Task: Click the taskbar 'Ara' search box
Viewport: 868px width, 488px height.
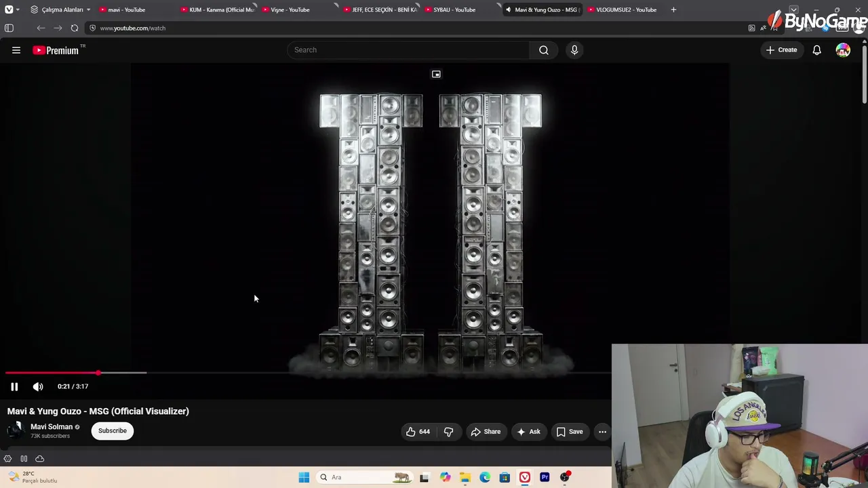Action: point(365,477)
